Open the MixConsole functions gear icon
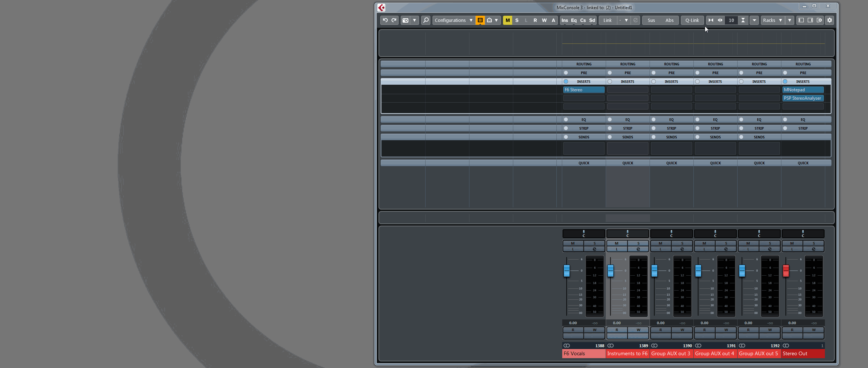 coord(830,20)
